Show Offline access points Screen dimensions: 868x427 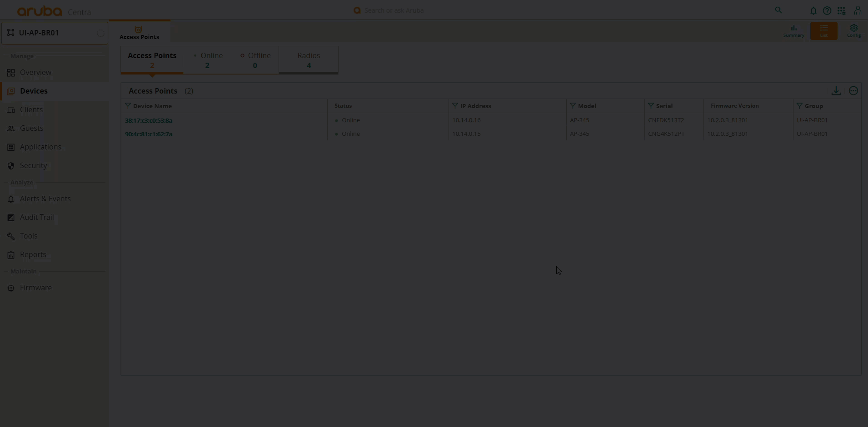(255, 60)
